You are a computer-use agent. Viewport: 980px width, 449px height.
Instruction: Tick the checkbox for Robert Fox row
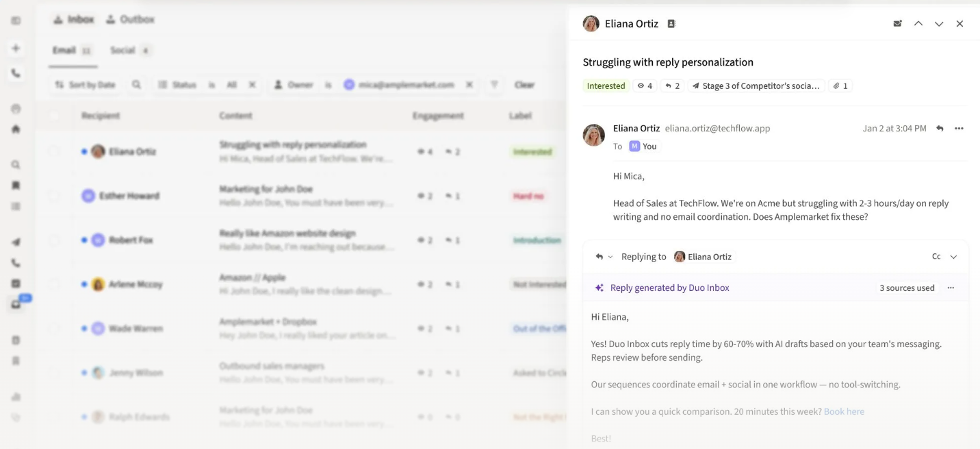pyautogui.click(x=53, y=240)
